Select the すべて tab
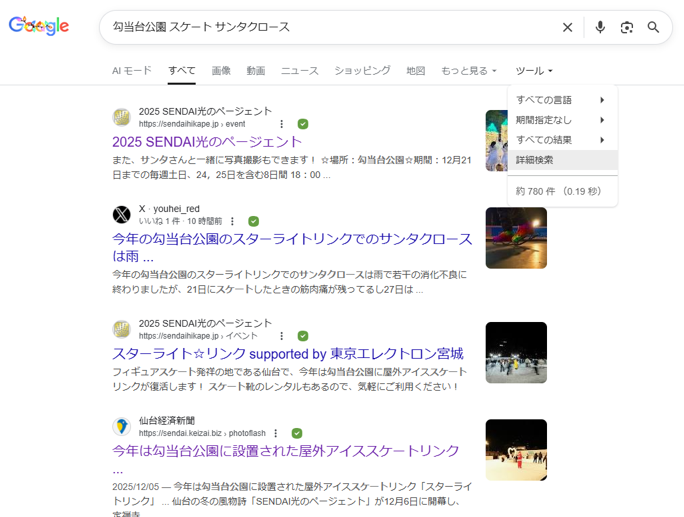The height and width of the screenshot is (517, 684). pos(182,71)
